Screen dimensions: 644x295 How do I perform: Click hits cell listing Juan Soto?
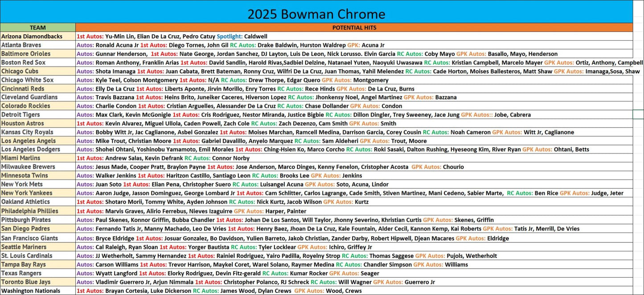[x=354, y=184]
